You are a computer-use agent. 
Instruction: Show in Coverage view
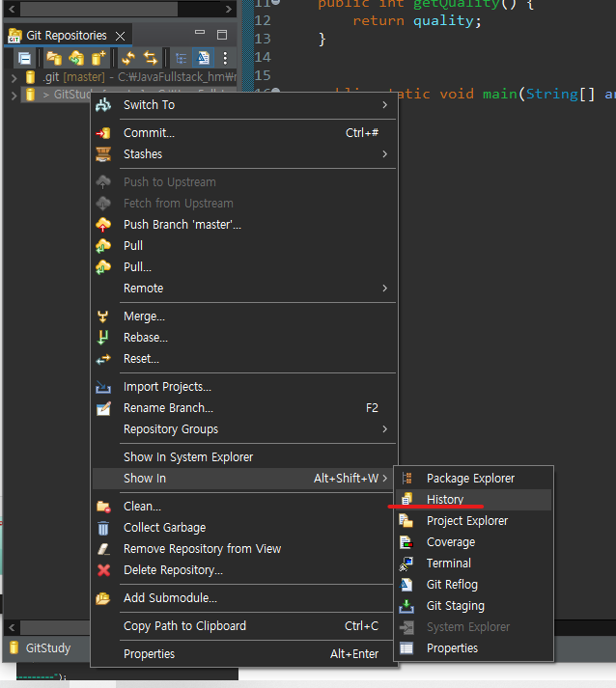[474, 542]
